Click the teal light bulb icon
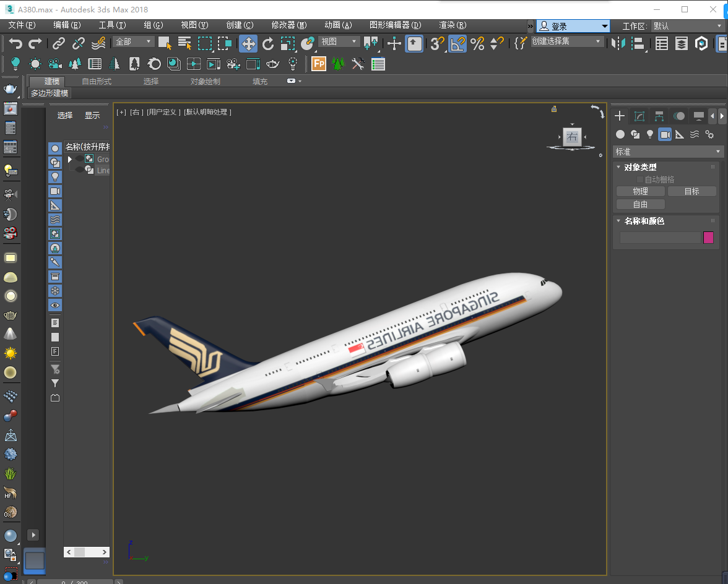Screen dimensions: 728x584 [x=15, y=64]
